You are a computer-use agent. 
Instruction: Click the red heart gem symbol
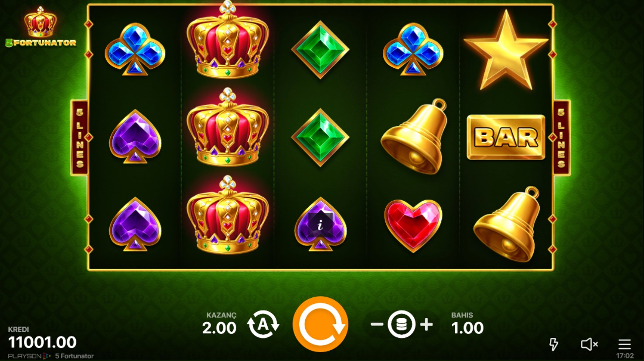pos(413,225)
